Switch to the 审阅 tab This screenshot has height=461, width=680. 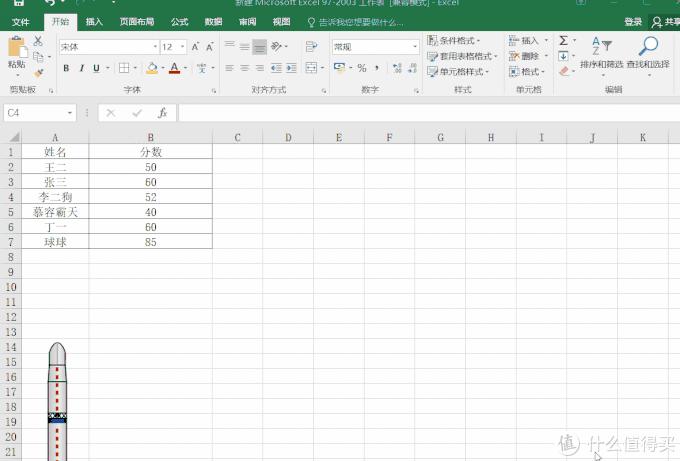(248, 22)
